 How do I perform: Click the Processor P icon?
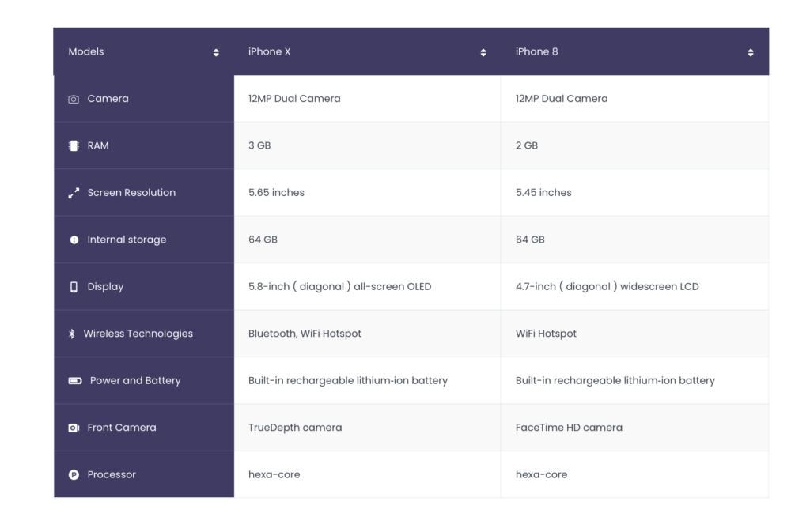pyautogui.click(x=74, y=474)
